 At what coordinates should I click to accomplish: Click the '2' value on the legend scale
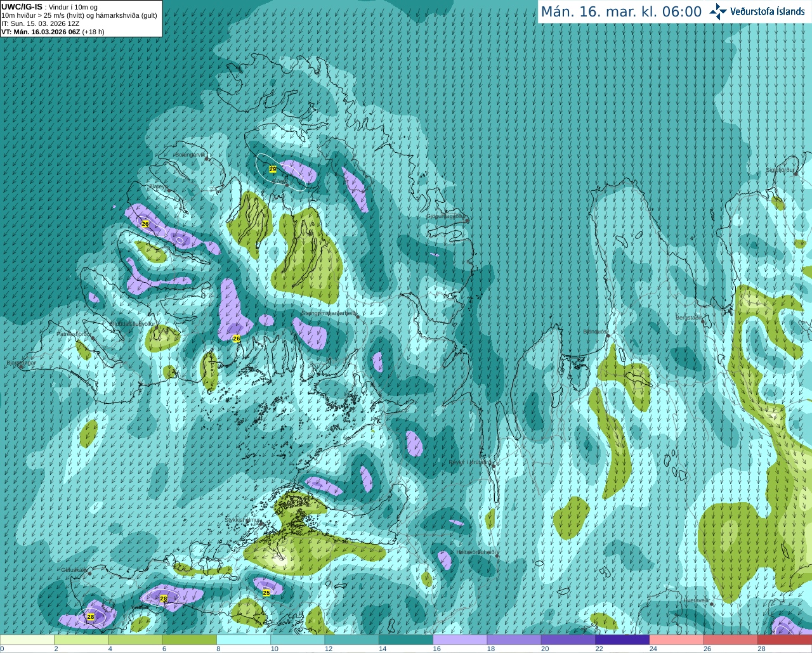pyautogui.click(x=56, y=649)
